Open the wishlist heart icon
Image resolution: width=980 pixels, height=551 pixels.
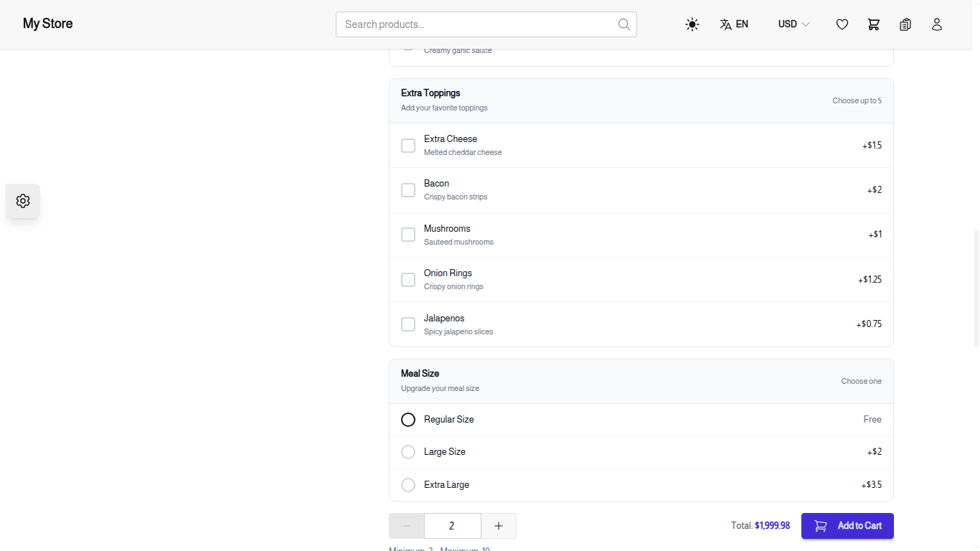[842, 24]
